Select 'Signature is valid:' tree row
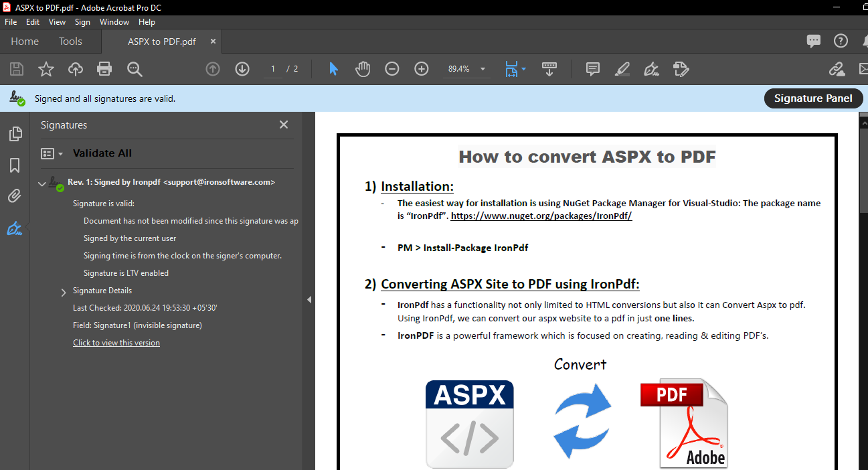 coord(104,204)
